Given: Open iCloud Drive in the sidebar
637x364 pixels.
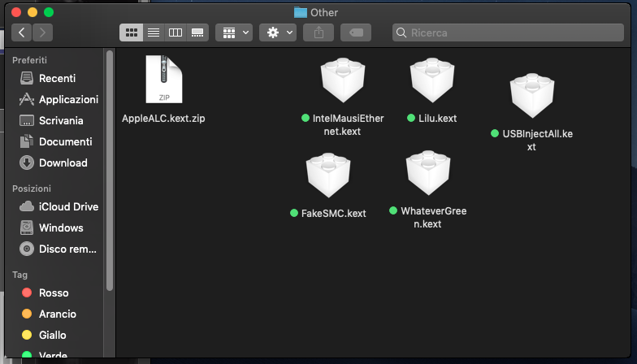Looking at the screenshot, I should [57, 206].
